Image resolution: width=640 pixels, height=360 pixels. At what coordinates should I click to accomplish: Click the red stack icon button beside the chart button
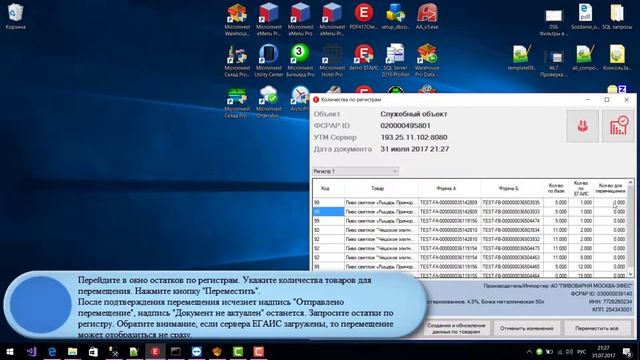[x=582, y=126]
